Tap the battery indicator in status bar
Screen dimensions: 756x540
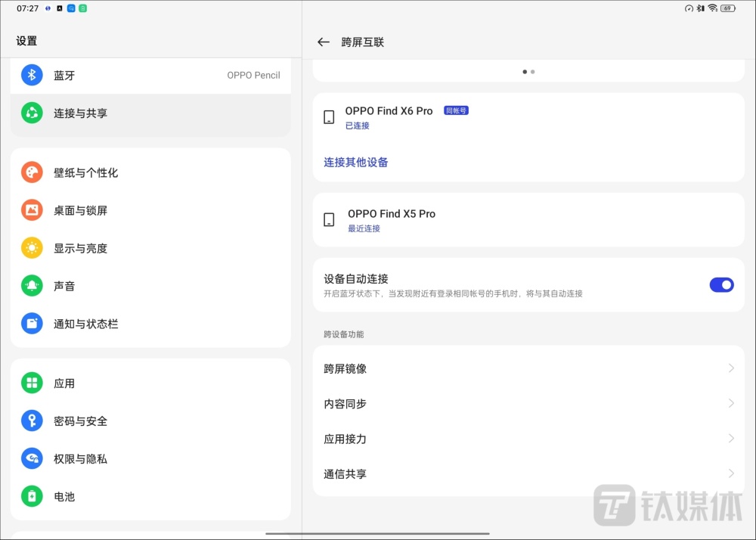(727, 8)
